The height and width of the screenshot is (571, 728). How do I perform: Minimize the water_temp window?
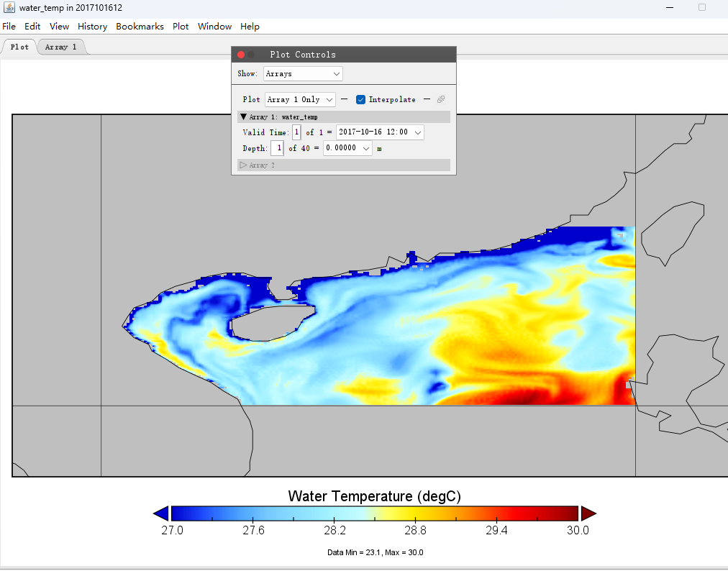(669, 7)
